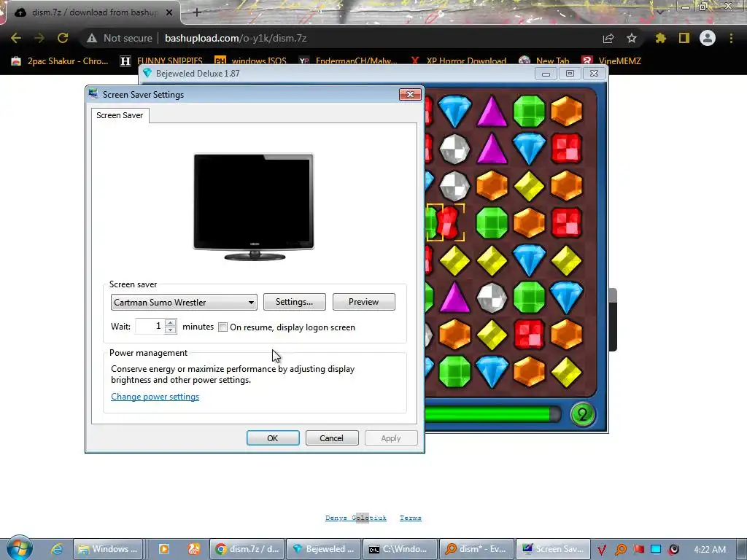Open clock showing 4:22 AM
This screenshot has height=560, width=747.
pos(710,550)
